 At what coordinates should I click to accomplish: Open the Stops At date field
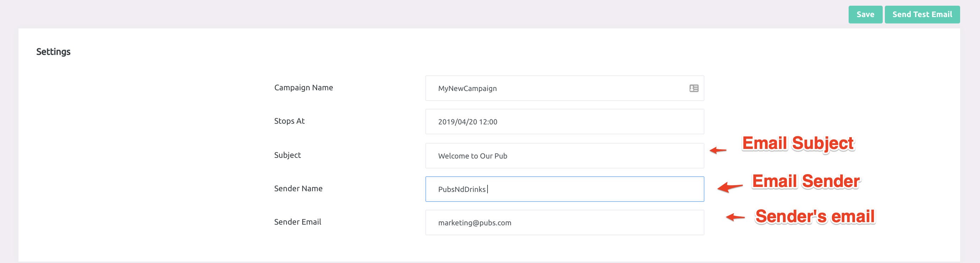point(565,122)
